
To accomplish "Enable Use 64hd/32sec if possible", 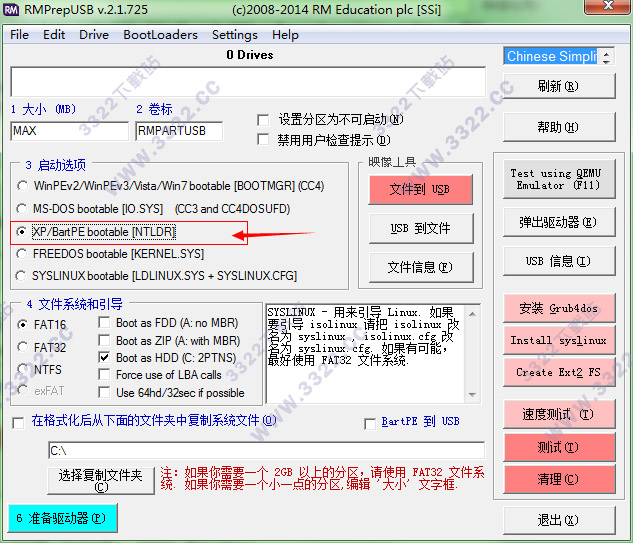I will tap(105, 392).
